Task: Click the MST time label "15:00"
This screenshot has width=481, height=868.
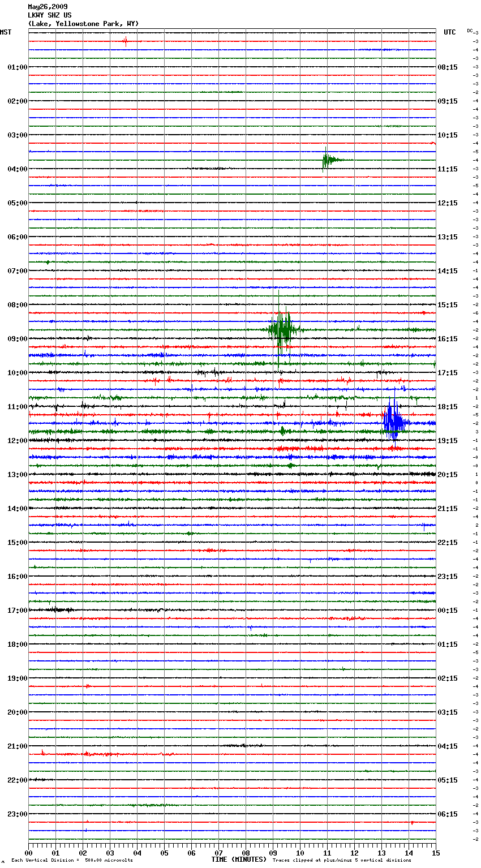Action: coord(18,543)
